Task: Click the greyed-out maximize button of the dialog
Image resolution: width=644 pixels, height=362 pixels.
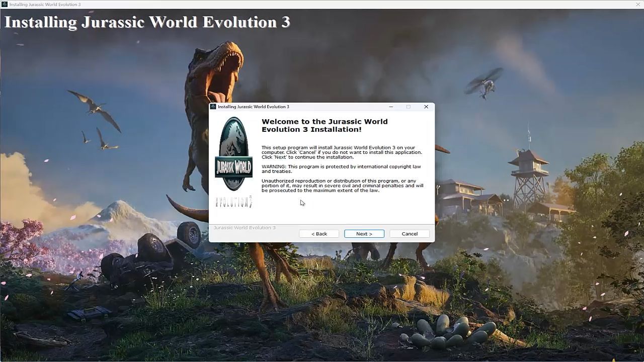Action: click(x=408, y=107)
